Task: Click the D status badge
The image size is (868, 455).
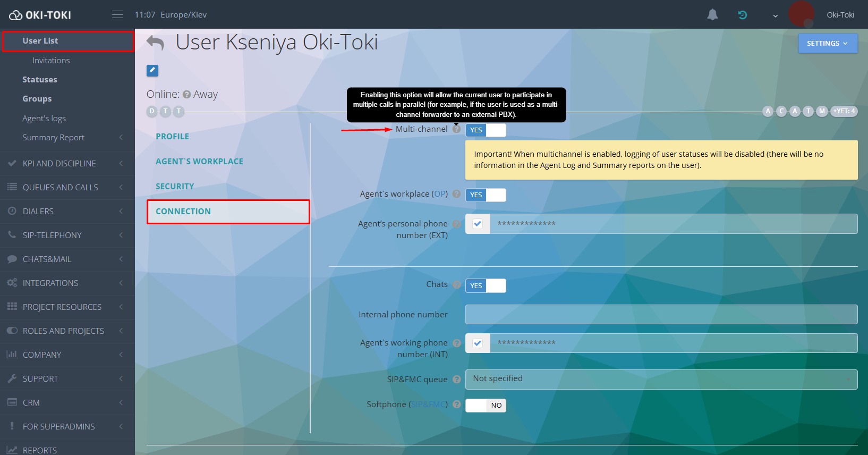Action: click(x=152, y=111)
